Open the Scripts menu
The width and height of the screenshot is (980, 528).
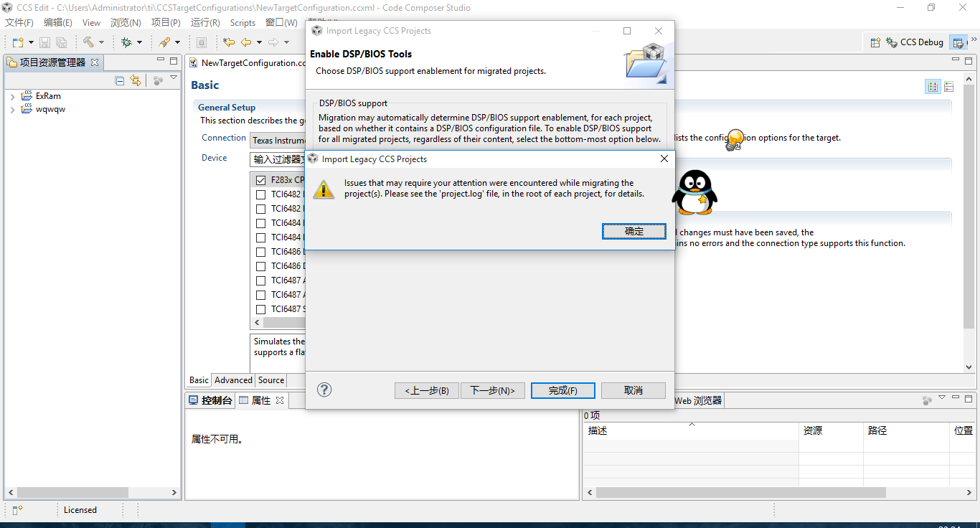tap(242, 23)
